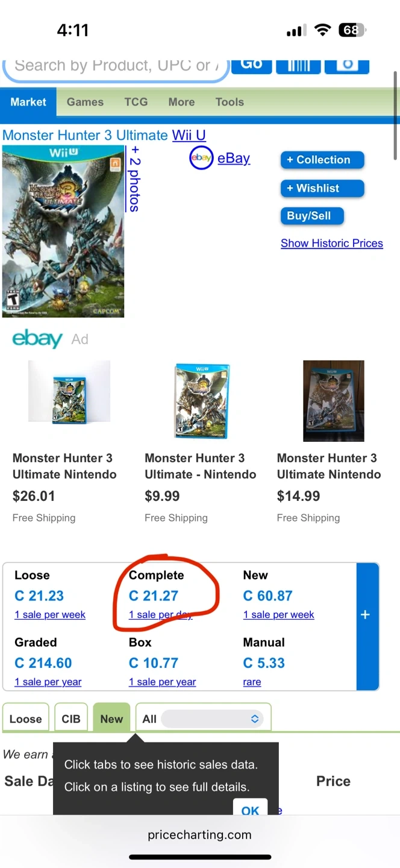Screen dimensions: 400x868
Task: Click Show Historic Prices link
Action: click(x=332, y=244)
